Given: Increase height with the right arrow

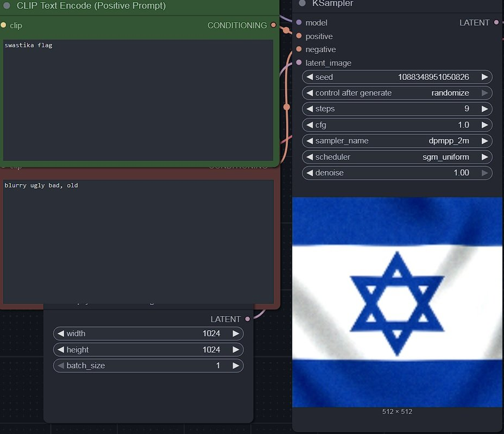Looking at the screenshot, I should (x=236, y=349).
